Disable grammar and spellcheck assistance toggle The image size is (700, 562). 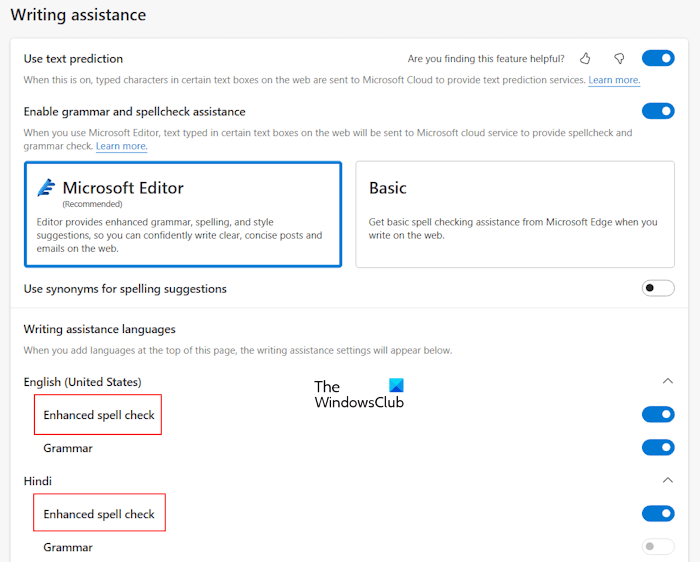pyautogui.click(x=658, y=111)
